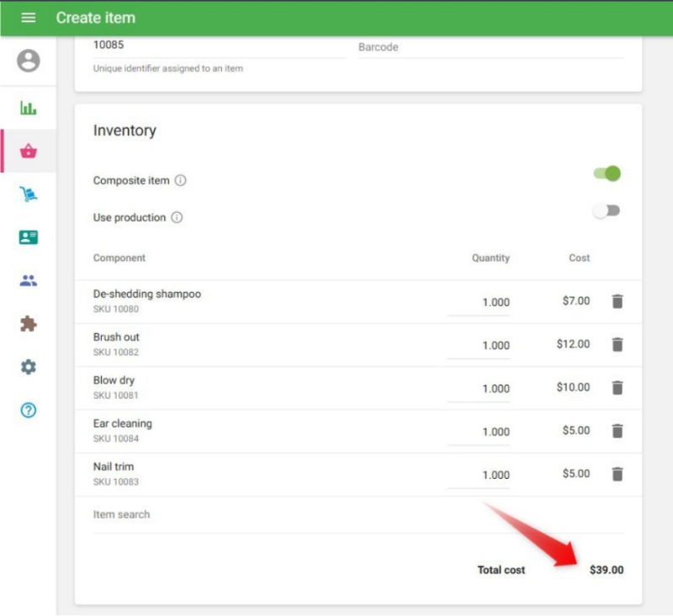Screen dimensions: 673x616
Task: Disable the Composite item toggle
Action: [607, 174]
